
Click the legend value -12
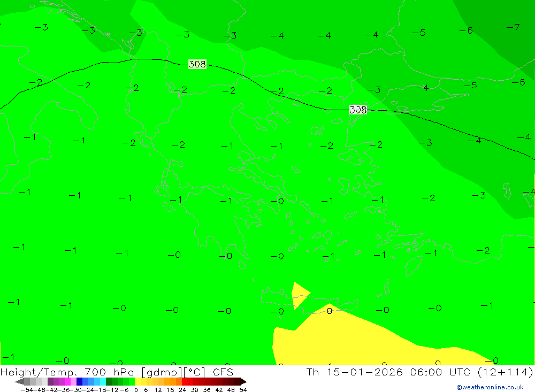click(112, 390)
